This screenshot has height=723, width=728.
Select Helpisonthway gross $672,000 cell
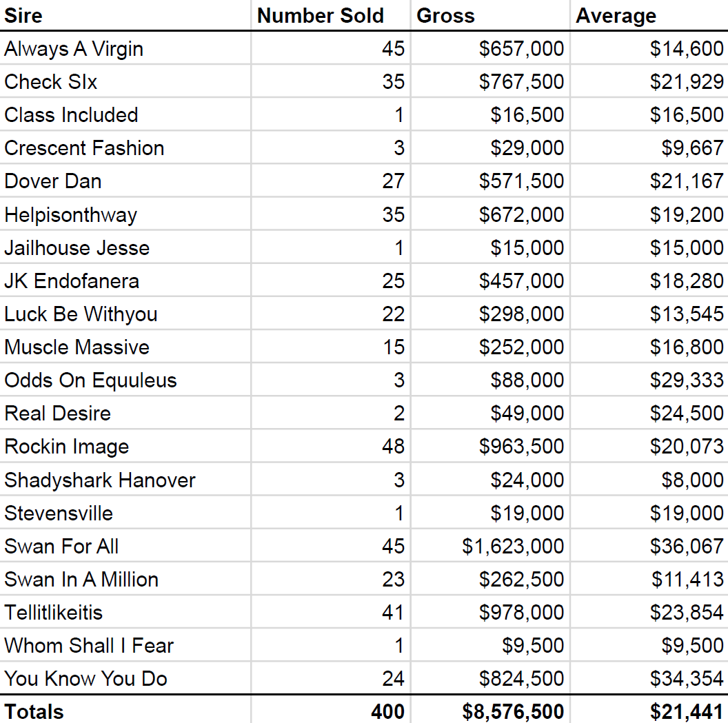pos(490,214)
